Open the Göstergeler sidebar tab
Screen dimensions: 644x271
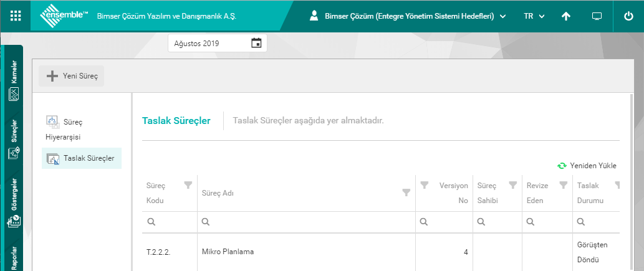tap(14, 203)
